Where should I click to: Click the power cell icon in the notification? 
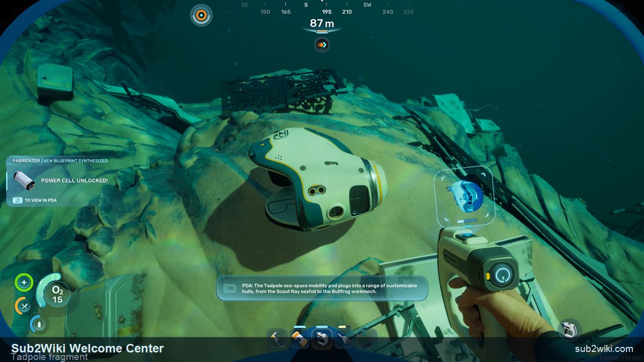tap(23, 180)
